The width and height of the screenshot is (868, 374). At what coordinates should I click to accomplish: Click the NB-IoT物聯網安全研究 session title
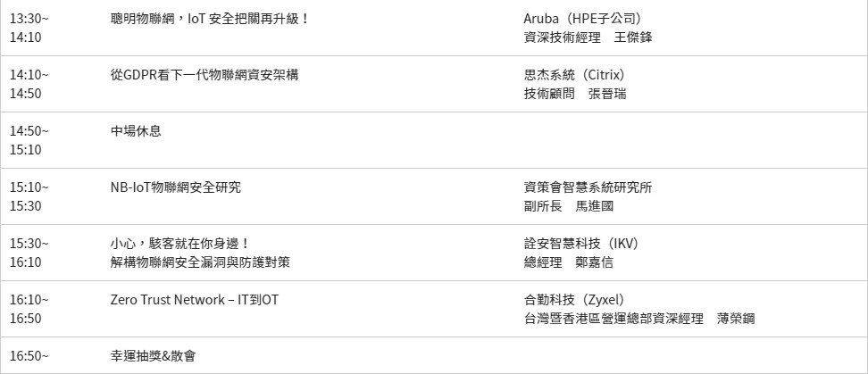[175, 187]
